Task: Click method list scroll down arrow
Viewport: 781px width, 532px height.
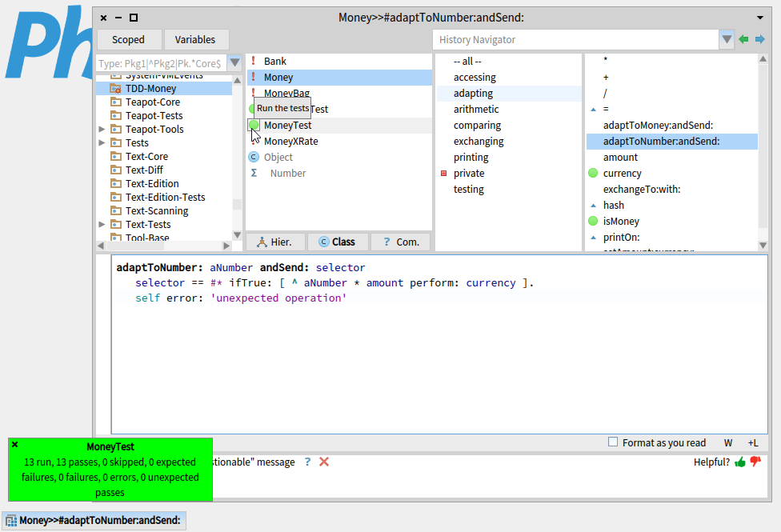Action: click(x=763, y=245)
